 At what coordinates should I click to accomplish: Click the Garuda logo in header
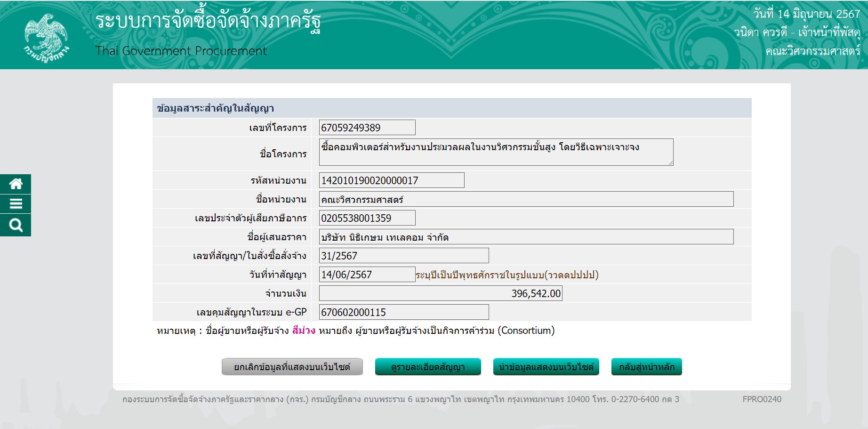(x=46, y=38)
